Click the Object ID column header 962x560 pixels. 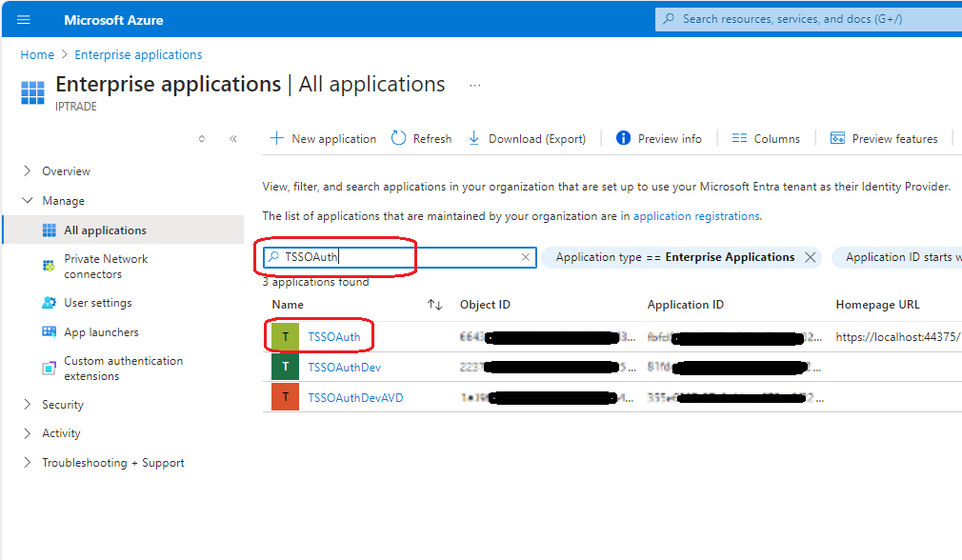[x=485, y=304]
